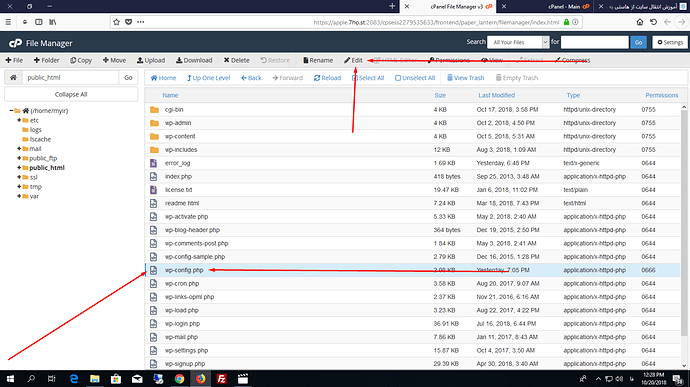Viewport: 690px width, 387px height.
Task: Navigate Back in file manager
Action: click(251, 78)
